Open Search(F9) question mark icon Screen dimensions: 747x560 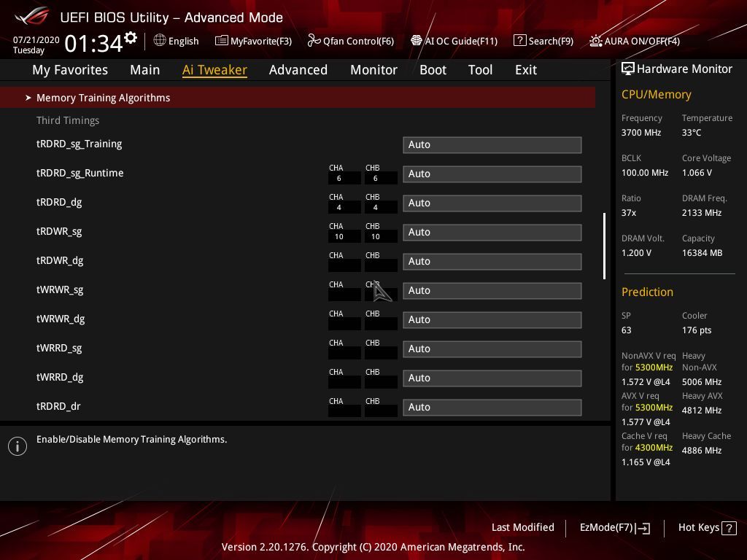pyautogui.click(x=519, y=41)
